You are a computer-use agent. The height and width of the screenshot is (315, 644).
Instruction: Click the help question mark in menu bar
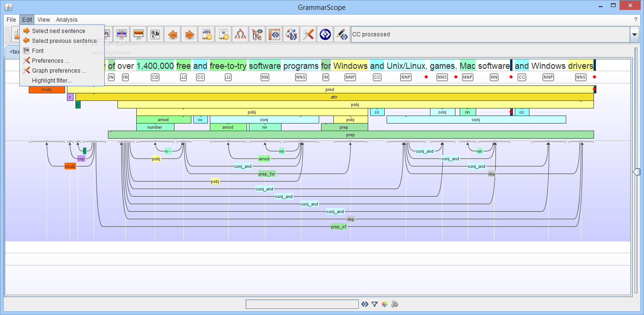click(636, 20)
